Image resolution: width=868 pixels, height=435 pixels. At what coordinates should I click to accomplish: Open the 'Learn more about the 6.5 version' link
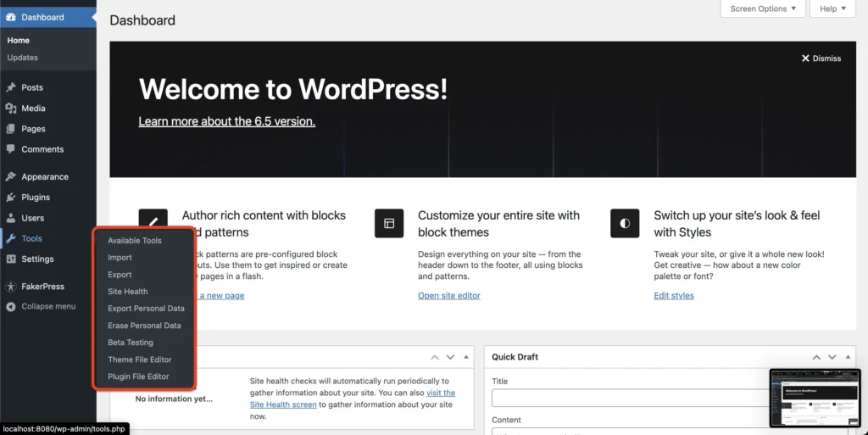[x=226, y=121]
